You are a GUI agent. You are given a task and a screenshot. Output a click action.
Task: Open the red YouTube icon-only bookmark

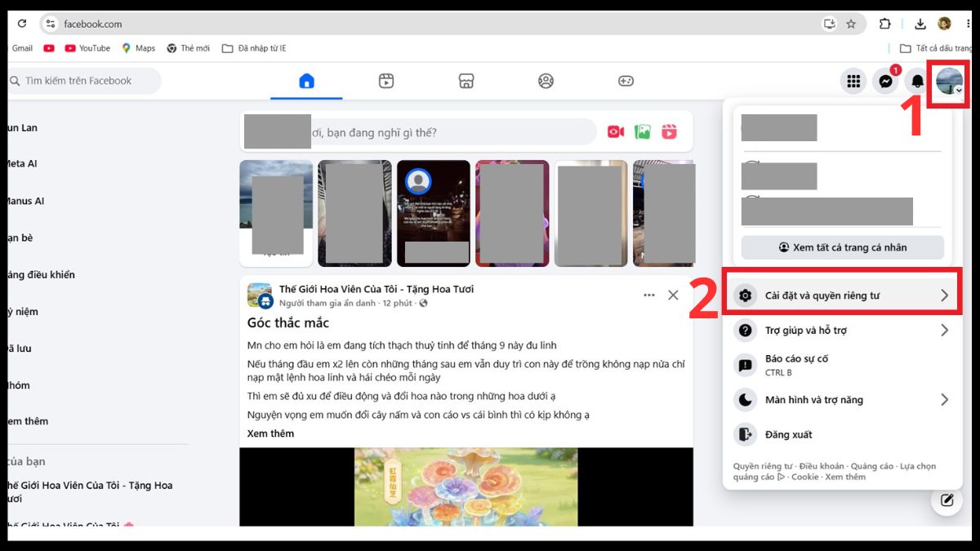click(x=48, y=48)
